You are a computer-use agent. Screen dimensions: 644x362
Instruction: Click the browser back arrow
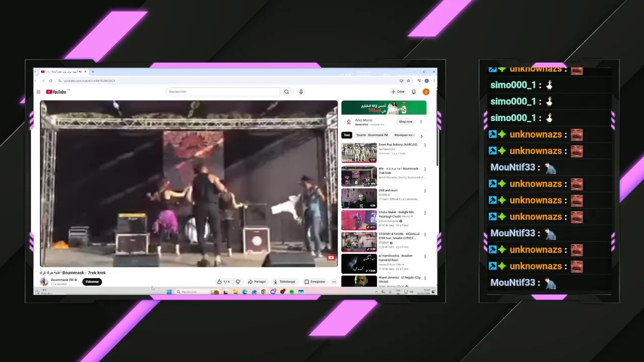click(36, 80)
